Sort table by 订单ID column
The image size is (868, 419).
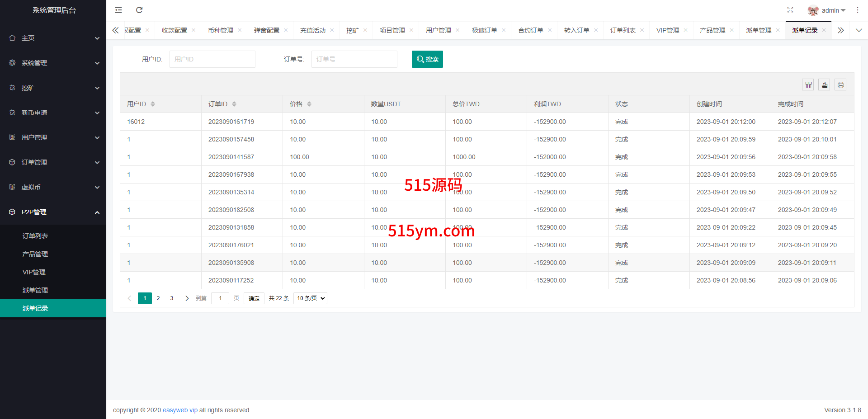(x=234, y=104)
